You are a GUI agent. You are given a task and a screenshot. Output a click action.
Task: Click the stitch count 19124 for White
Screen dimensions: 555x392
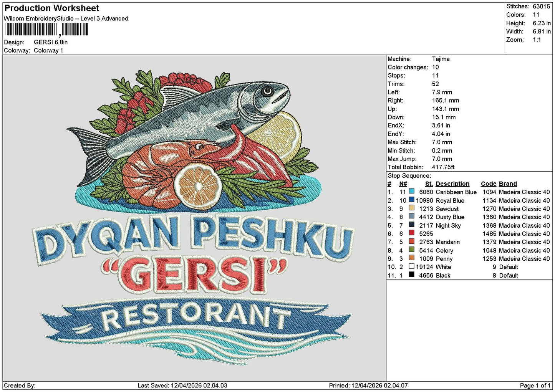[x=424, y=267]
